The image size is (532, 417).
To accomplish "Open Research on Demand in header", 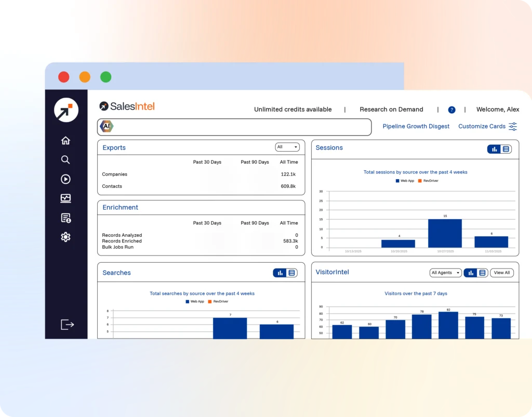I will tap(391, 110).
